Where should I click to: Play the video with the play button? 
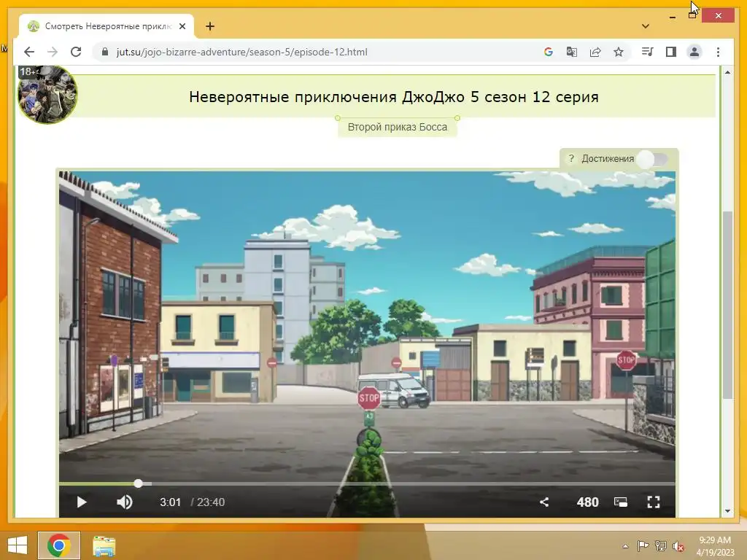point(82,502)
